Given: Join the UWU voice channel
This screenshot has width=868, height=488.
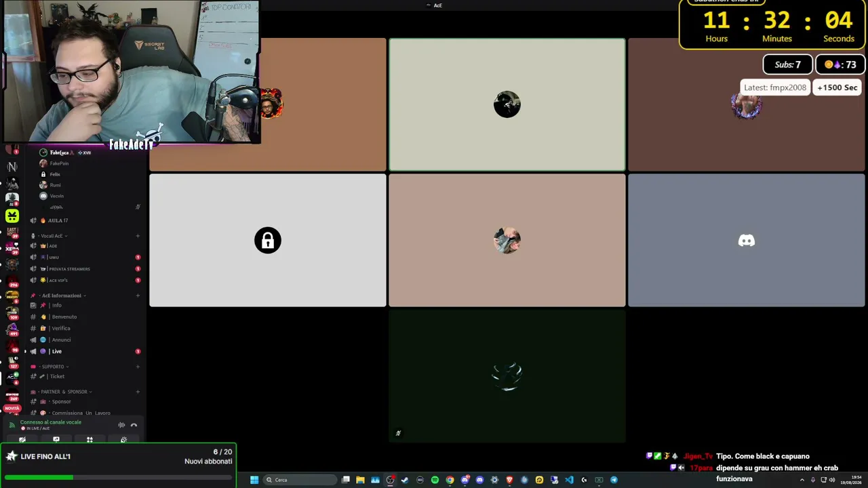Looking at the screenshot, I should (85, 258).
